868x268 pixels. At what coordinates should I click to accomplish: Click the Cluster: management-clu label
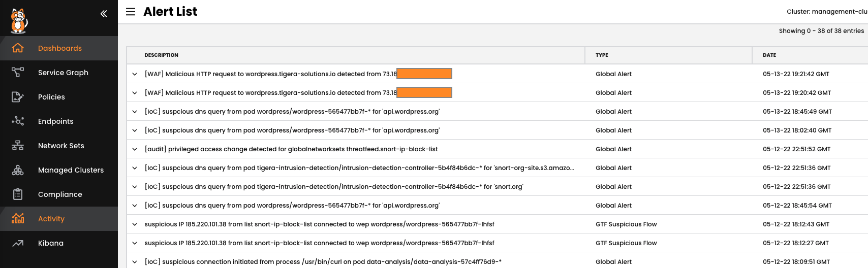click(827, 12)
